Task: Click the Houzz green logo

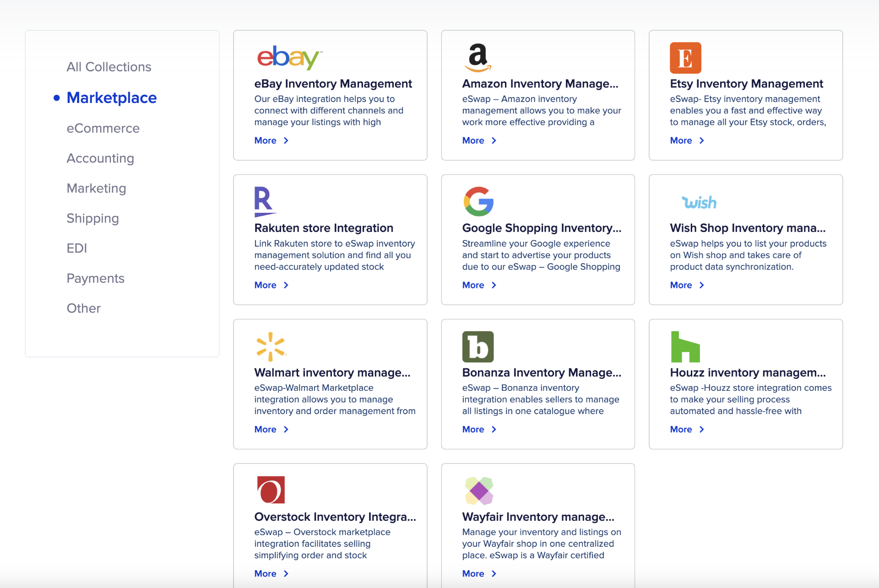Action: coord(685,346)
